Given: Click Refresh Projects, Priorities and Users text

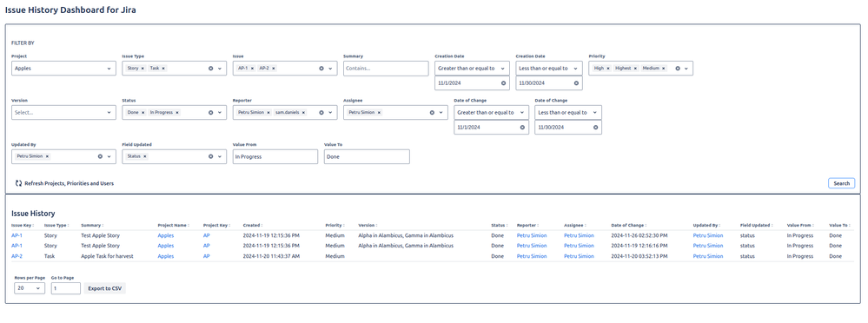Looking at the screenshot, I should point(70,183).
